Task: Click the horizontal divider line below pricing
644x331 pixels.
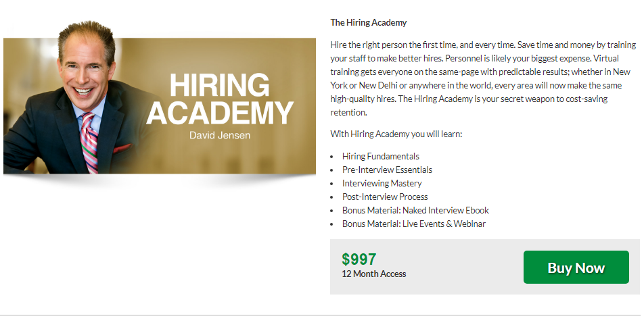Action: (322, 315)
